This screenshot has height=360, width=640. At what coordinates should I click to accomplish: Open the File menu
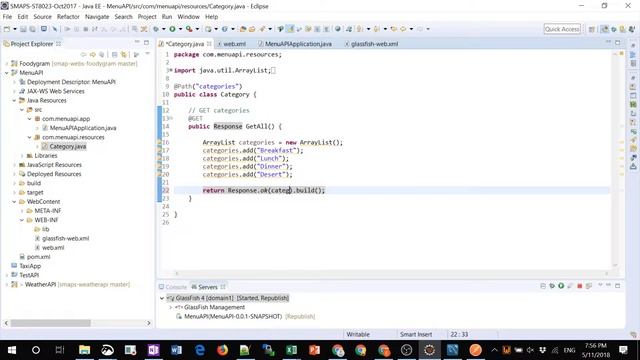click(x=7, y=17)
